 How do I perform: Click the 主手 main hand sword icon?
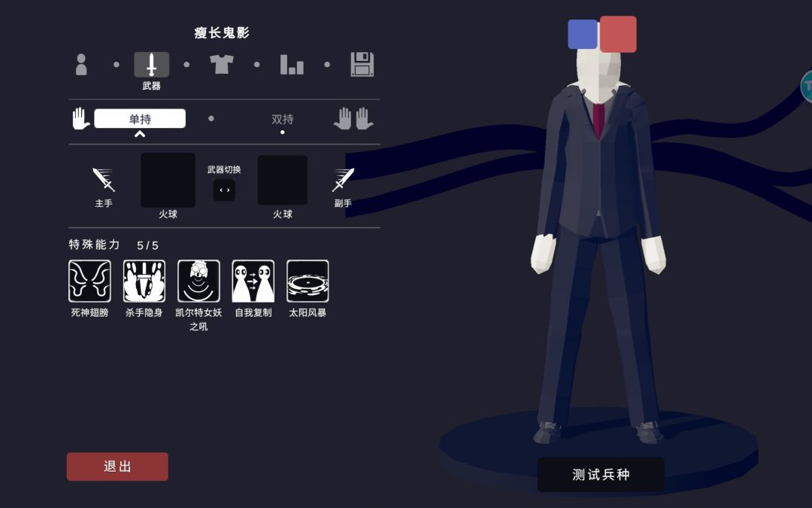coord(104,180)
